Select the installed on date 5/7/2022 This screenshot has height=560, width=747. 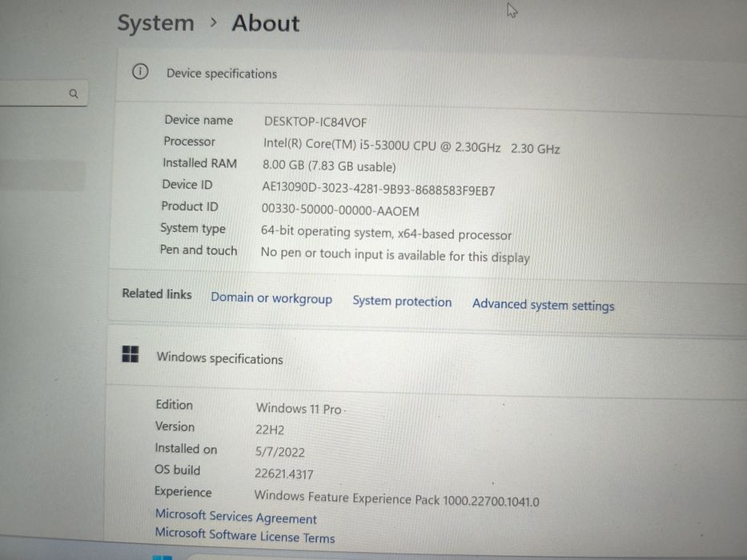point(279,451)
